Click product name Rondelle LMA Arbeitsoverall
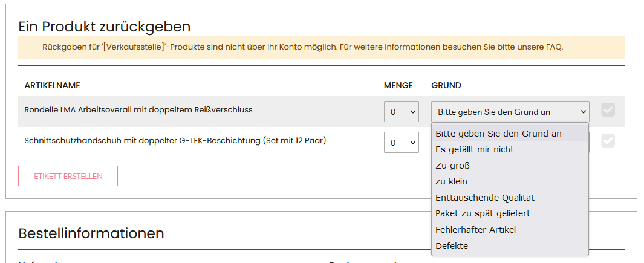This screenshot has height=263, width=644. click(138, 110)
